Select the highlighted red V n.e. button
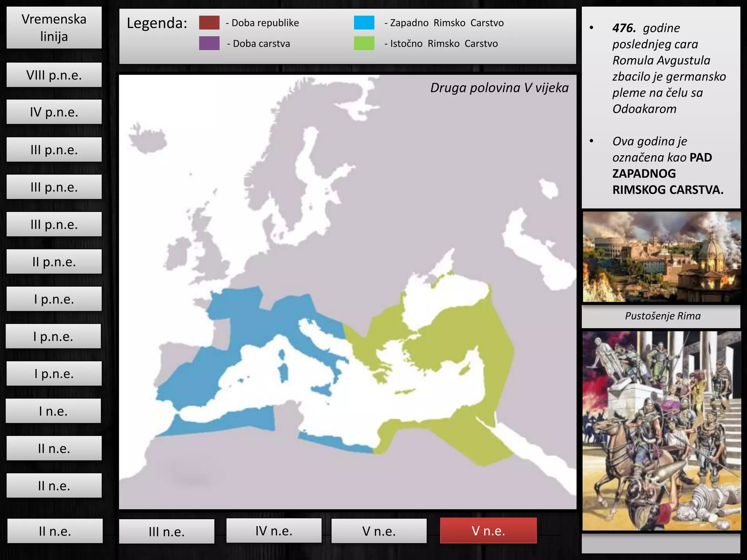This screenshot has height=560, width=747. pyautogui.click(x=488, y=531)
